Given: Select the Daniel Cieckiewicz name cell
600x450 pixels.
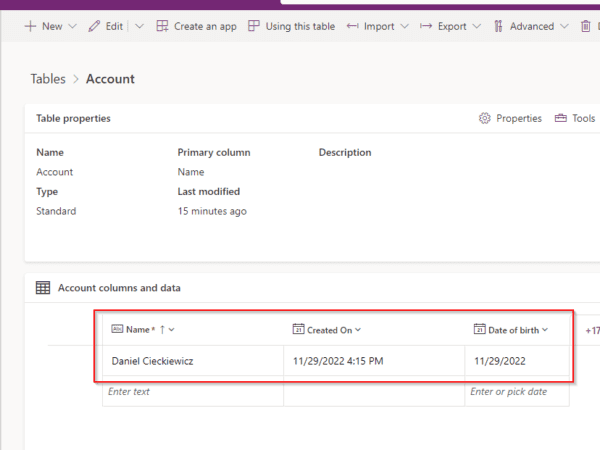Looking at the screenshot, I should pyautogui.click(x=152, y=361).
